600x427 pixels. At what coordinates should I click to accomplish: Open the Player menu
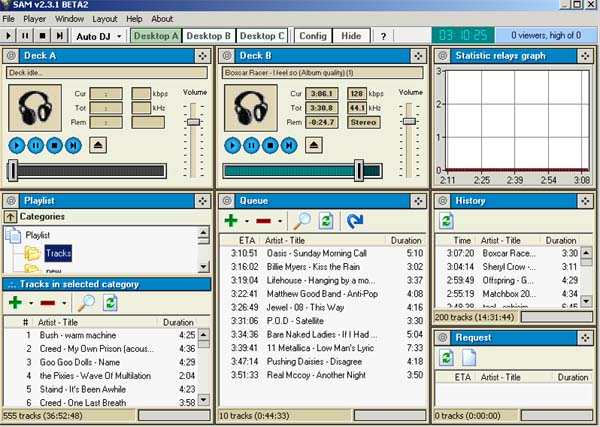[x=34, y=19]
